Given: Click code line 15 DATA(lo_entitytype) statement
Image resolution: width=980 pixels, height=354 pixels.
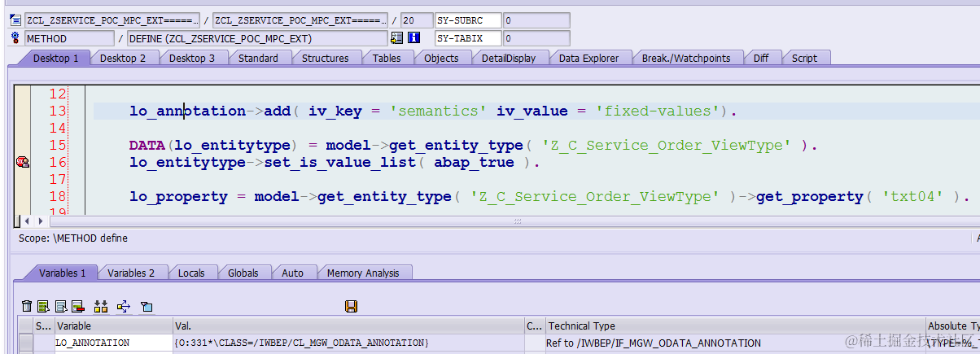Looking at the screenshot, I should 473,145.
